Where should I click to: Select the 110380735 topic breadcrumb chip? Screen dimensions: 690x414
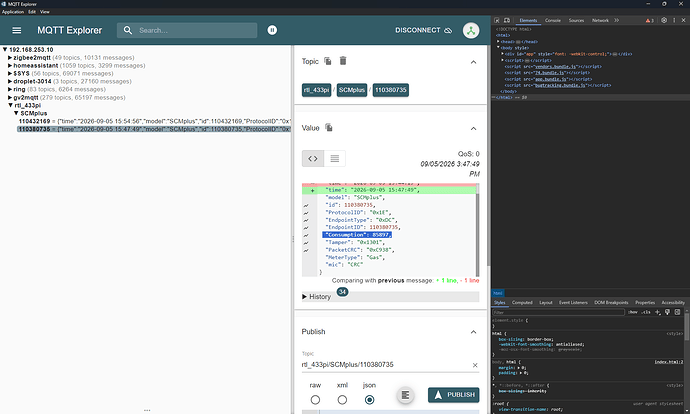pos(391,90)
